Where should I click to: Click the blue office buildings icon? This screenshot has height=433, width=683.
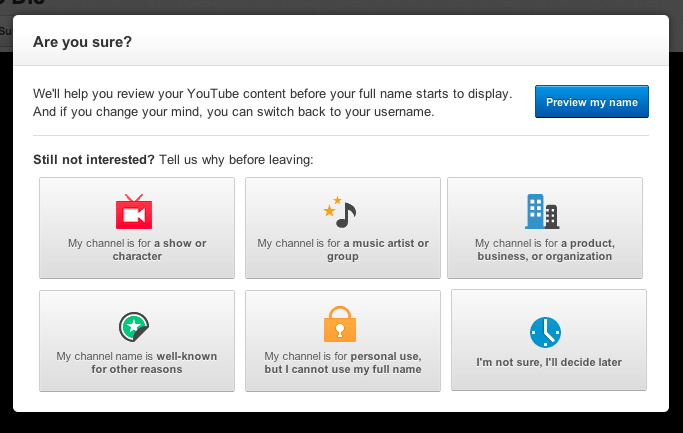[x=542, y=212]
